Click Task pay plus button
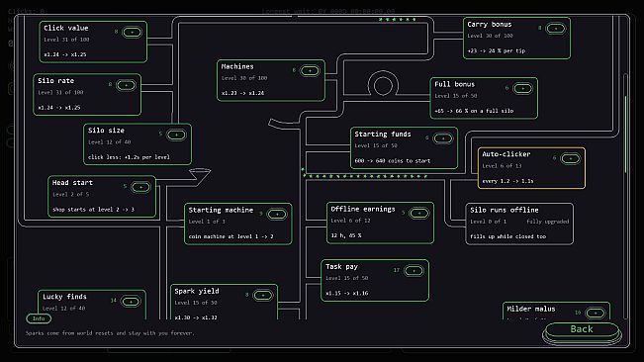644x362 pixels. (414, 271)
